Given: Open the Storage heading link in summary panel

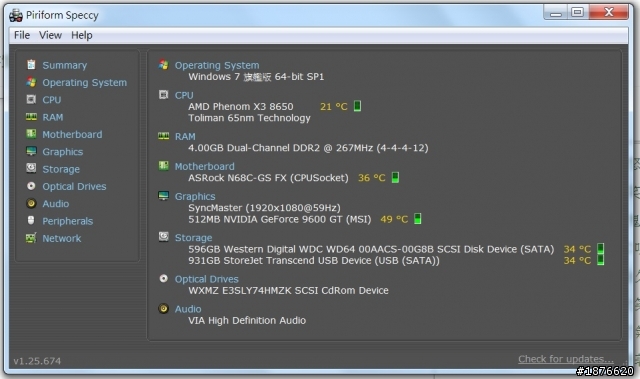Looking at the screenshot, I should [x=193, y=238].
